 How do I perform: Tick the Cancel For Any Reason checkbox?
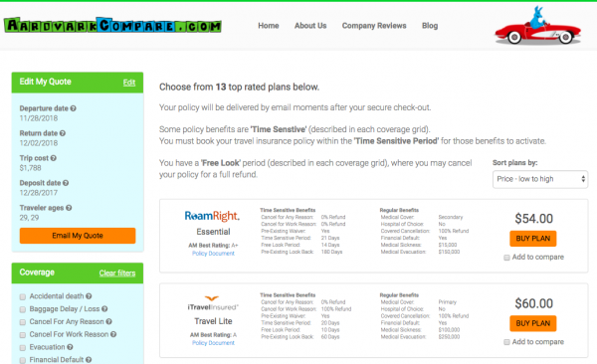(x=23, y=322)
